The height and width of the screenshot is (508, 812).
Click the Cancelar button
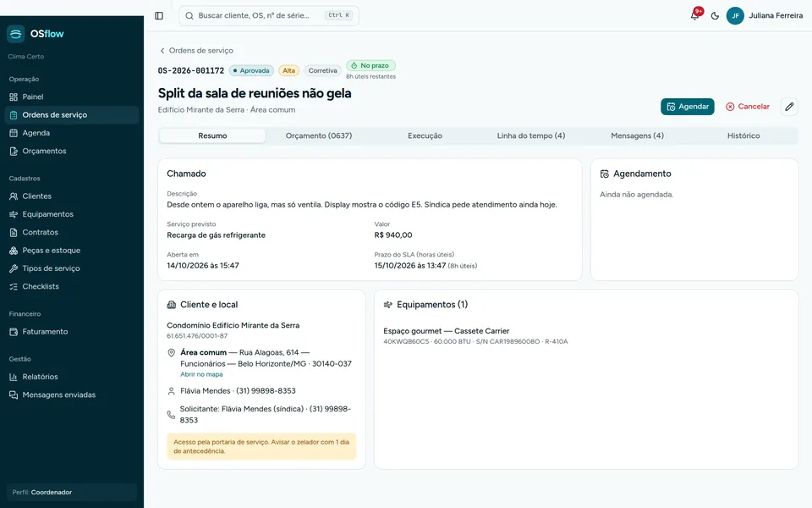pos(747,107)
